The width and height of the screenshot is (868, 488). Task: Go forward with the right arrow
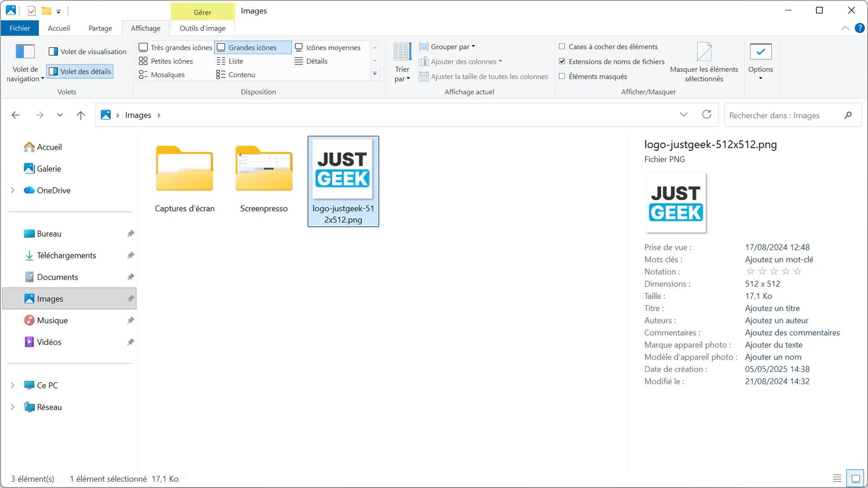[x=39, y=115]
